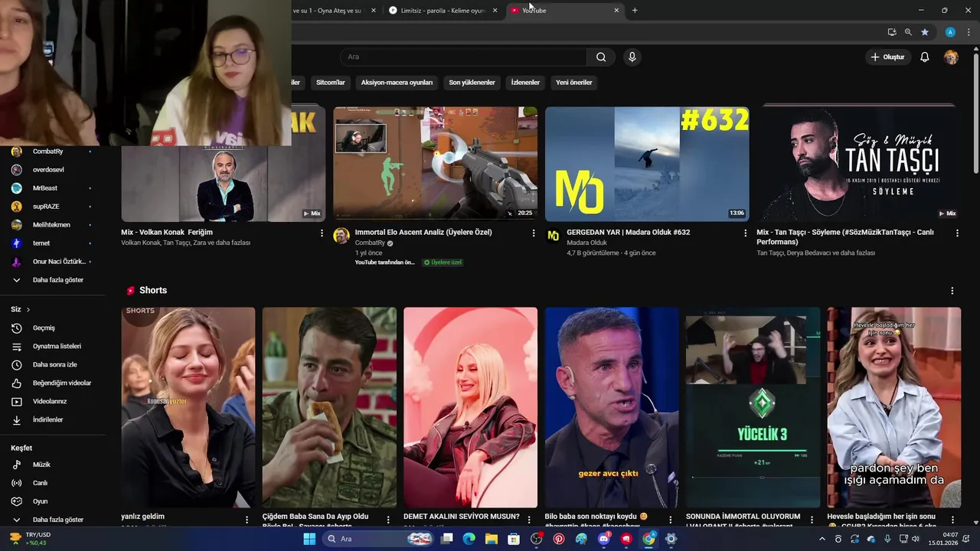The image size is (980, 551).
Task: Open the YouTube account avatar menu
Action: tap(951, 57)
